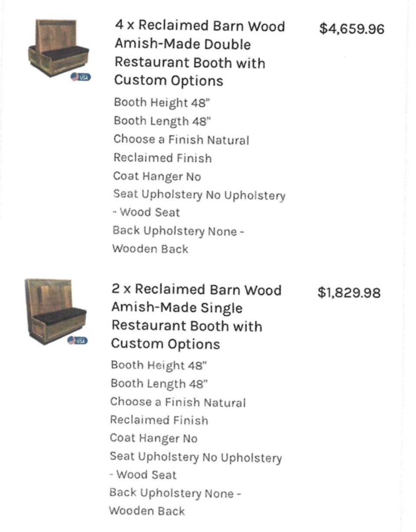This screenshot has width=416, height=532.
Task: Open the Amish-Made Single Restaurant Booth title
Action: 196,316
